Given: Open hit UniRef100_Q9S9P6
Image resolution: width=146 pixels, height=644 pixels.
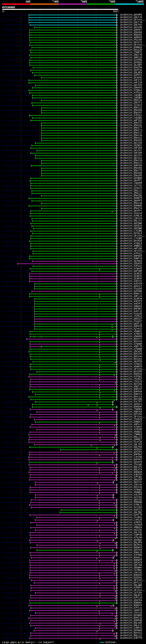Looking at the screenshot, I should [x=131, y=15].
